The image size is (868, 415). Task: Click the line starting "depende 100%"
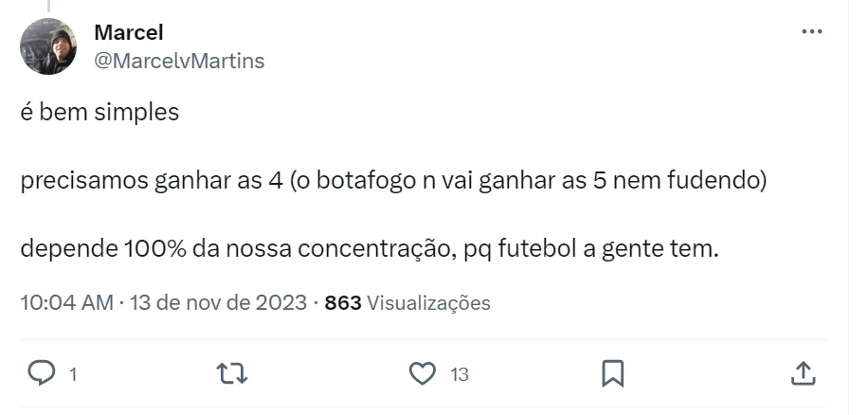371,251
